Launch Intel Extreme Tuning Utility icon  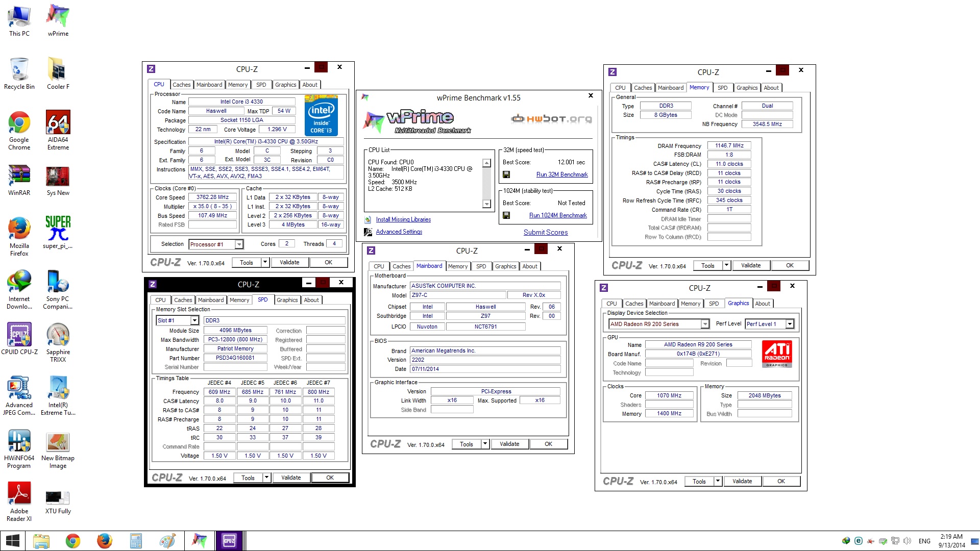pos(58,395)
